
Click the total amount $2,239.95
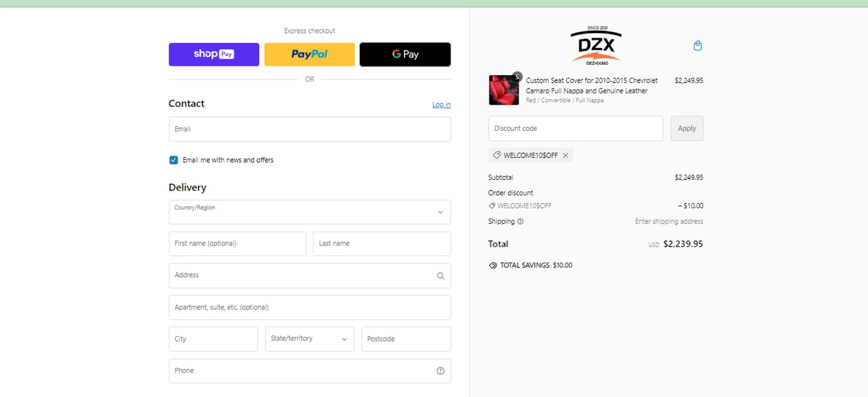(x=683, y=244)
